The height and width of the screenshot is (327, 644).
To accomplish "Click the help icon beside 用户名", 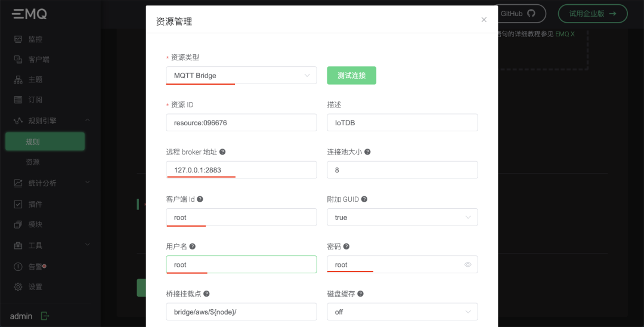I will click(x=193, y=246).
